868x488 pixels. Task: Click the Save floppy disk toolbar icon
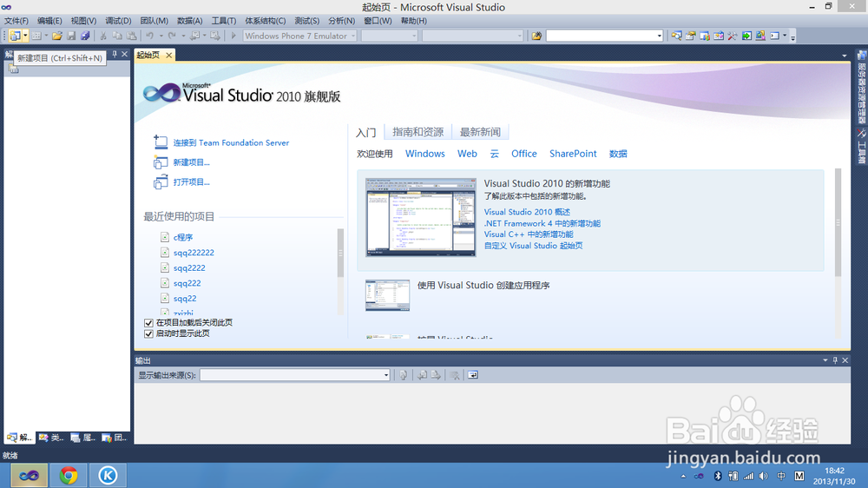71,36
